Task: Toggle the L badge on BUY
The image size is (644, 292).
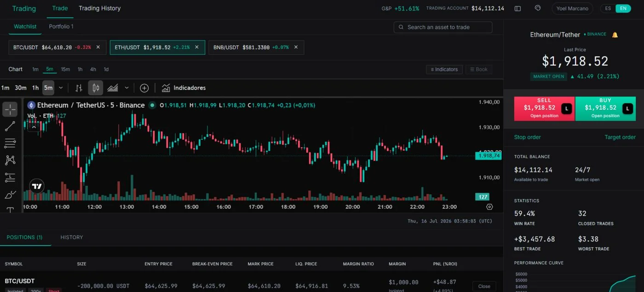Action: tap(628, 109)
